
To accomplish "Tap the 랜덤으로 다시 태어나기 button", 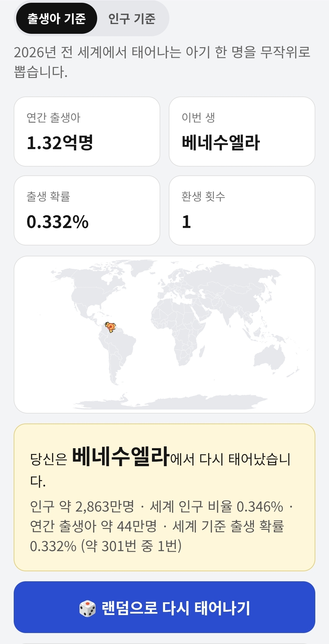I will click(164, 607).
